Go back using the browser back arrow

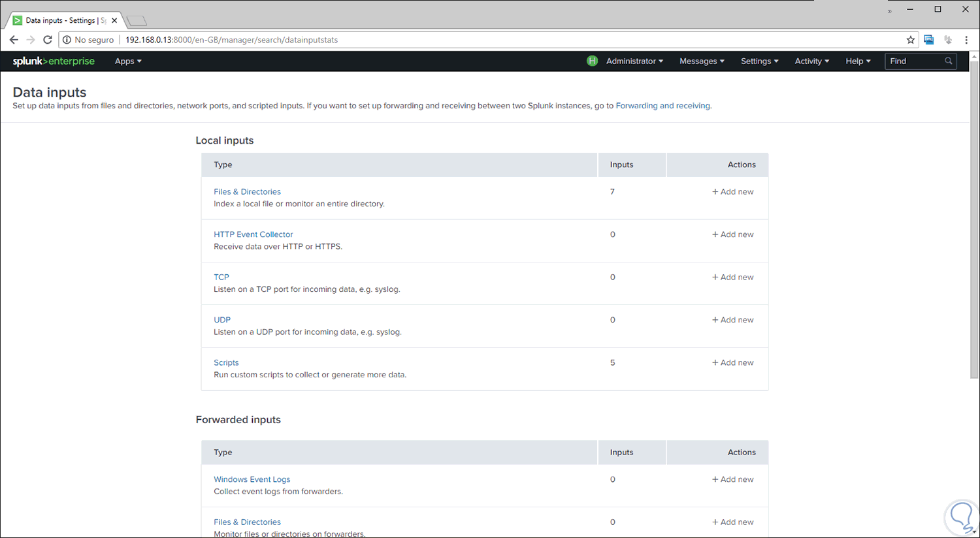[14, 39]
